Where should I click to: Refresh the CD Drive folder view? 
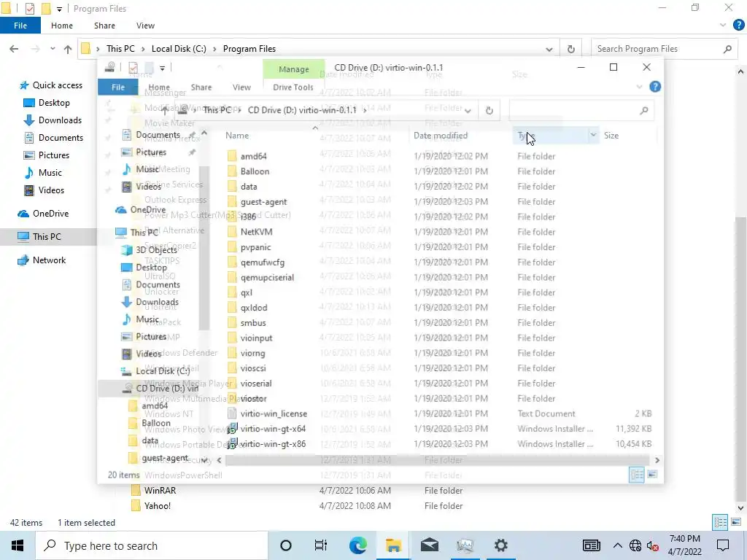tap(489, 111)
